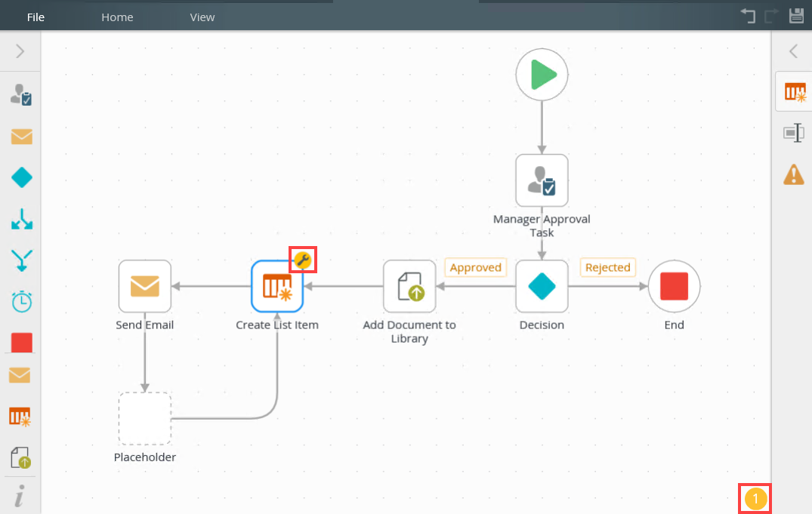This screenshot has height=514, width=812.
Task: Click the wrench badge on Create List Item
Action: tap(302, 260)
